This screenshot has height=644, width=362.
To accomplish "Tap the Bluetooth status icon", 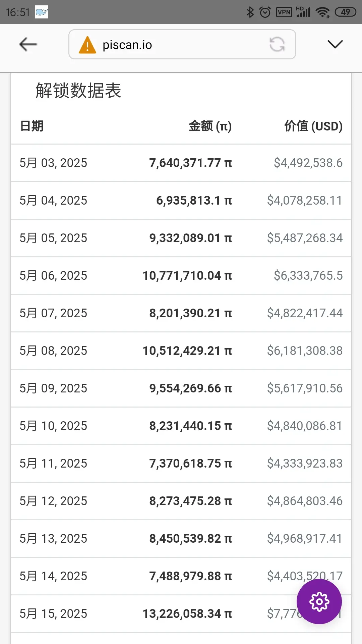I will (250, 12).
